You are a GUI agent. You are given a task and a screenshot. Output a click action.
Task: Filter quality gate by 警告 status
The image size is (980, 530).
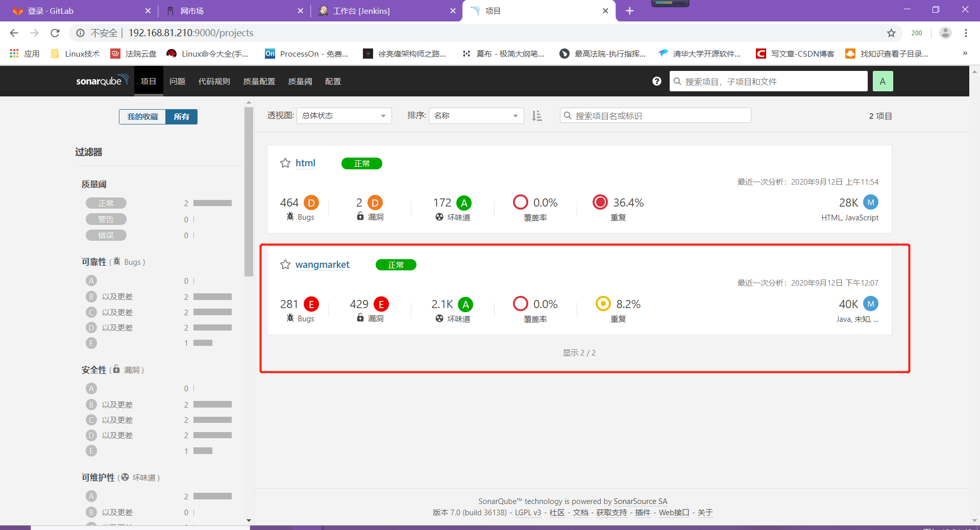106,219
